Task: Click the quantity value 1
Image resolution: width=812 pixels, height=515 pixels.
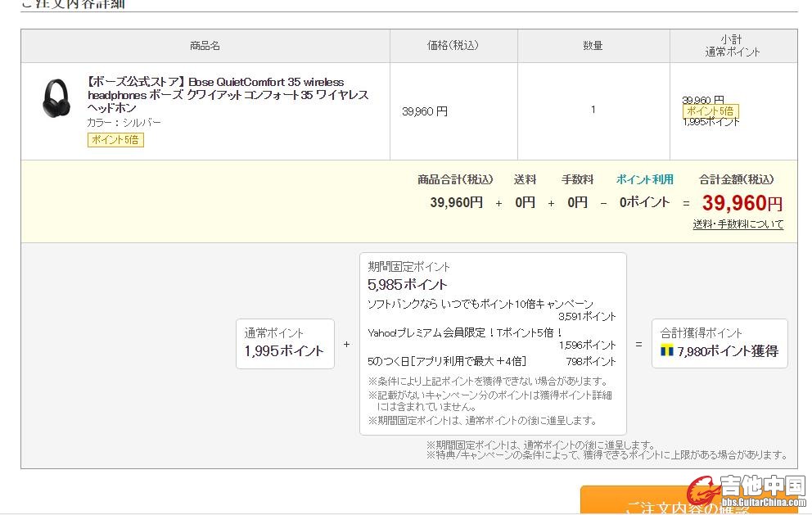Action: tap(593, 110)
